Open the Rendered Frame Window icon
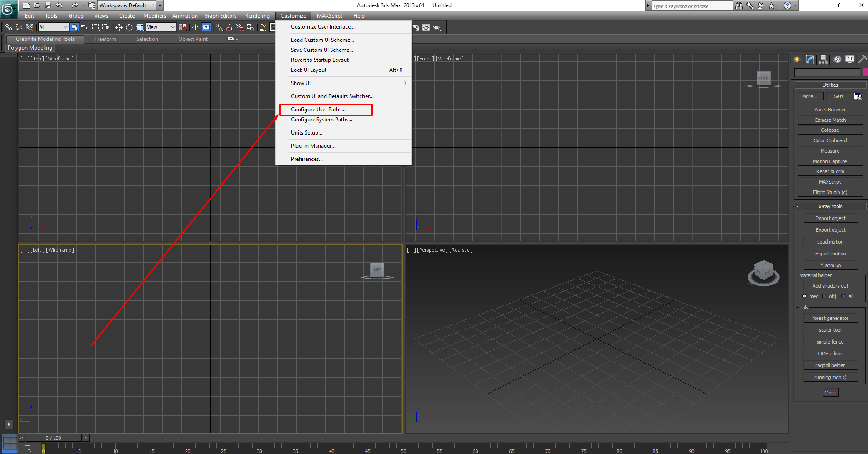This screenshot has height=454, width=868. 426,27
